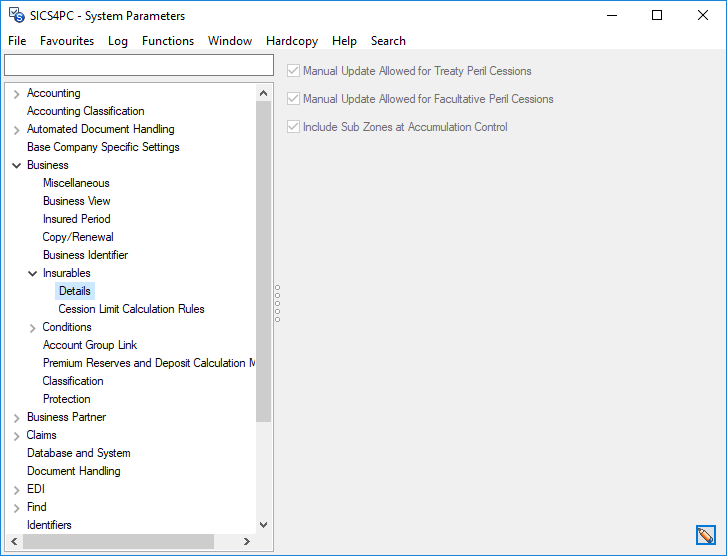Select Document Handling tree item
The height and width of the screenshot is (556, 727).
coord(74,471)
